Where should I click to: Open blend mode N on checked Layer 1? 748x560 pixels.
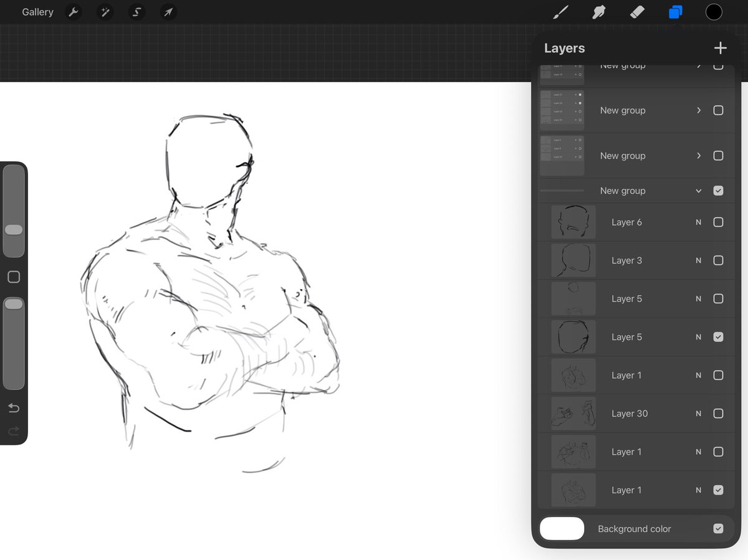pos(699,490)
